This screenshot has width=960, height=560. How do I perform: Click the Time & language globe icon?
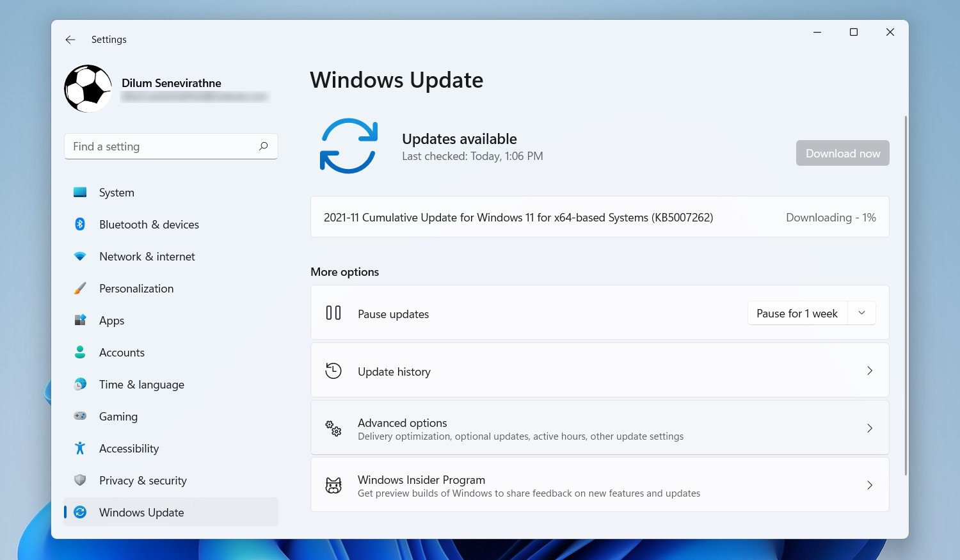coord(80,384)
